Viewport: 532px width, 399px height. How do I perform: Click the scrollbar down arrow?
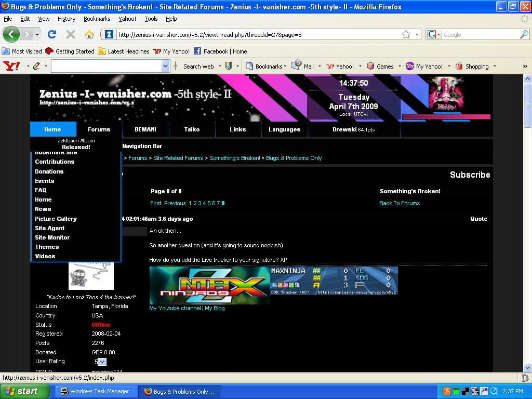527,368
